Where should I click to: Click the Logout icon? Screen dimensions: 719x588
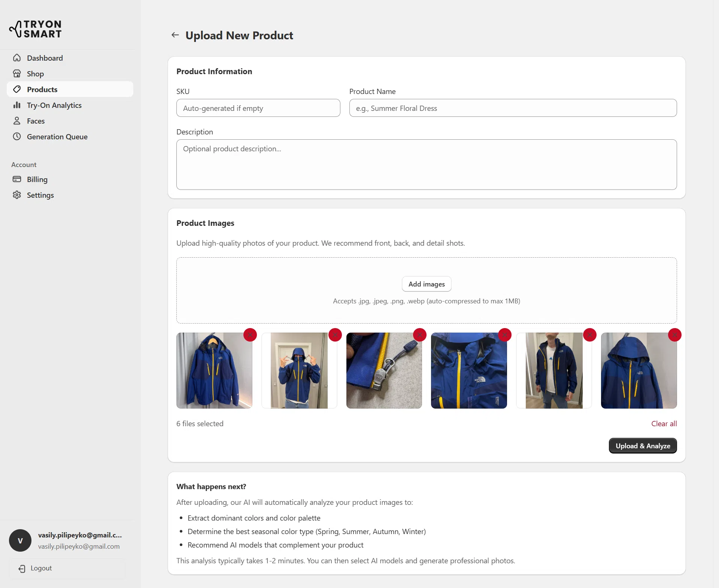point(22,568)
